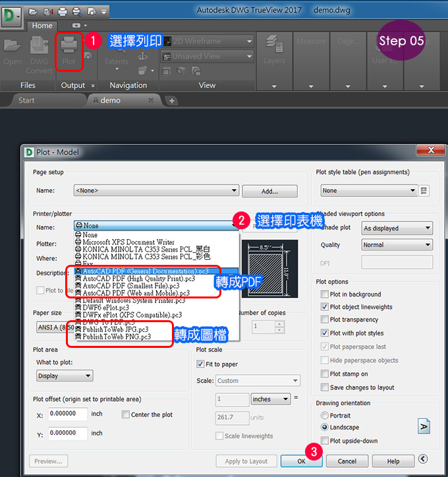The height and width of the screenshot is (477, 448).
Task: Click the new tab plus button
Action: point(171,101)
